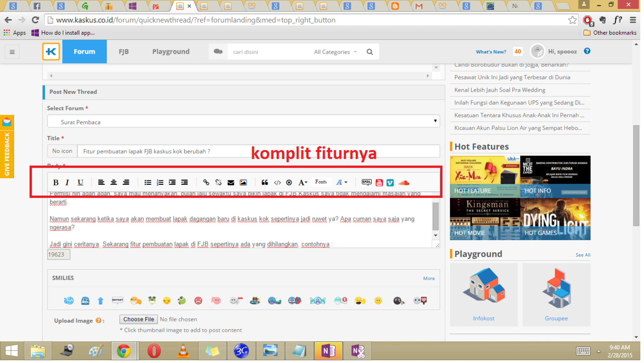
Task: Click Choose File to upload an image
Action: click(x=138, y=319)
